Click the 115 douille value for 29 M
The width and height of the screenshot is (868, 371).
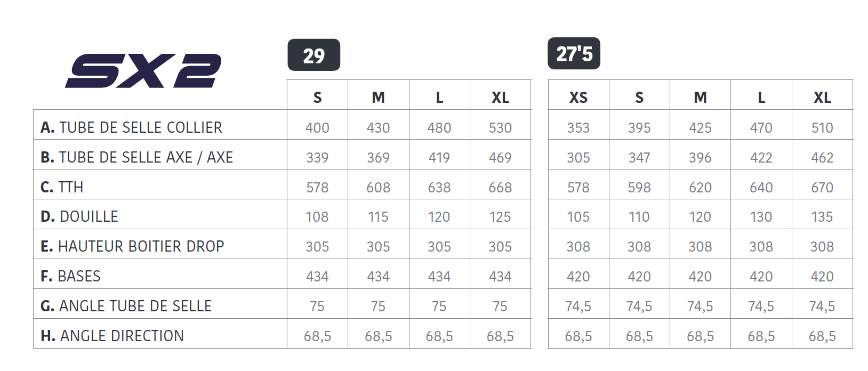click(x=378, y=217)
